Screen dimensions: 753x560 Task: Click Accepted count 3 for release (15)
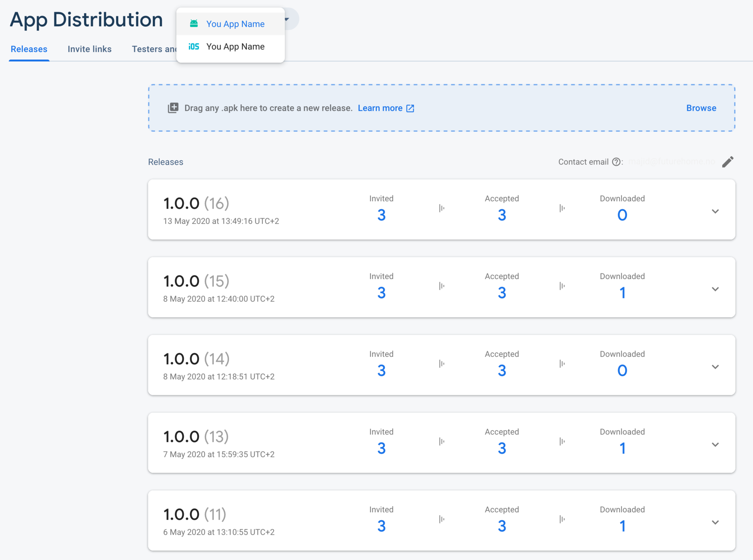[502, 293]
